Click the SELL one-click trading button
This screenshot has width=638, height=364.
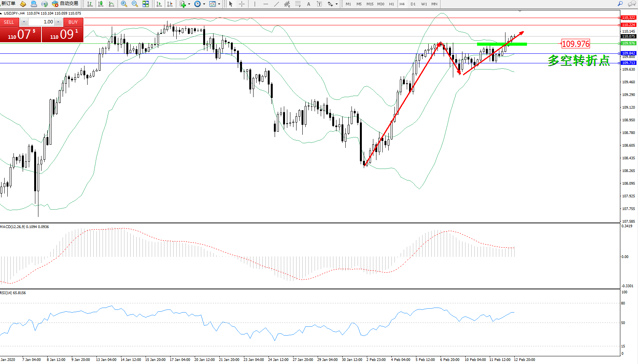(9, 22)
